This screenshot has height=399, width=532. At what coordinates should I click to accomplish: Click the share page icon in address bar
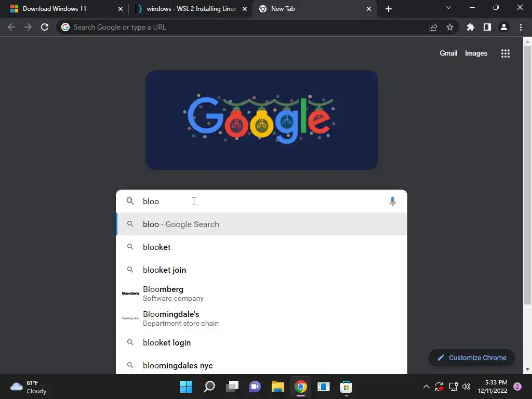pyautogui.click(x=433, y=28)
